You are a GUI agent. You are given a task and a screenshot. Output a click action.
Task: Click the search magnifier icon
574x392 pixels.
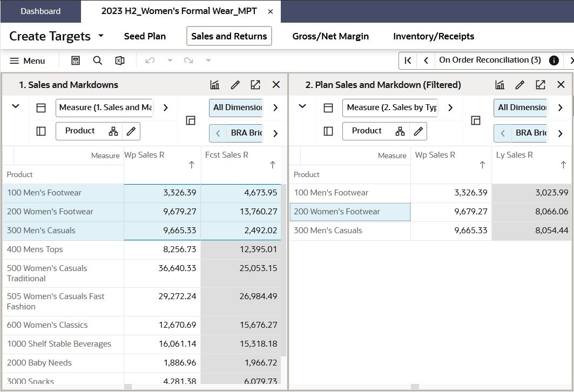click(x=97, y=60)
